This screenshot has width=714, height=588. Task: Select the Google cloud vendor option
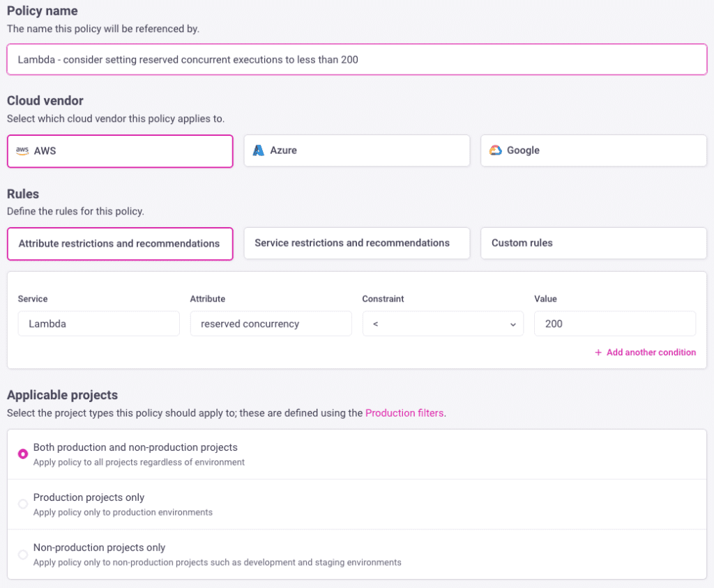[x=593, y=150]
